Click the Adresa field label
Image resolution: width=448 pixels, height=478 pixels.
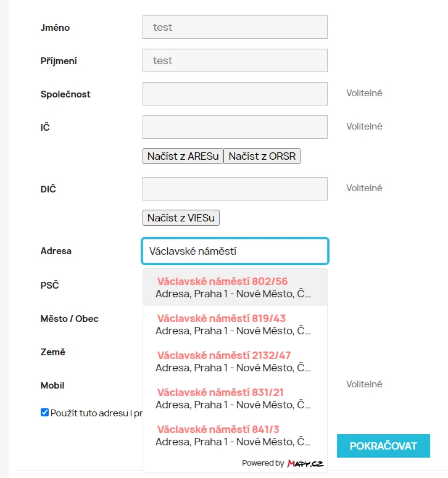pyautogui.click(x=56, y=251)
